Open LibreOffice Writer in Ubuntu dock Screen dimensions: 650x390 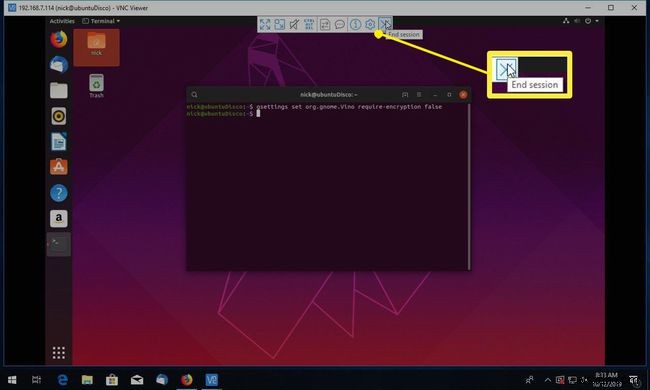click(59, 142)
